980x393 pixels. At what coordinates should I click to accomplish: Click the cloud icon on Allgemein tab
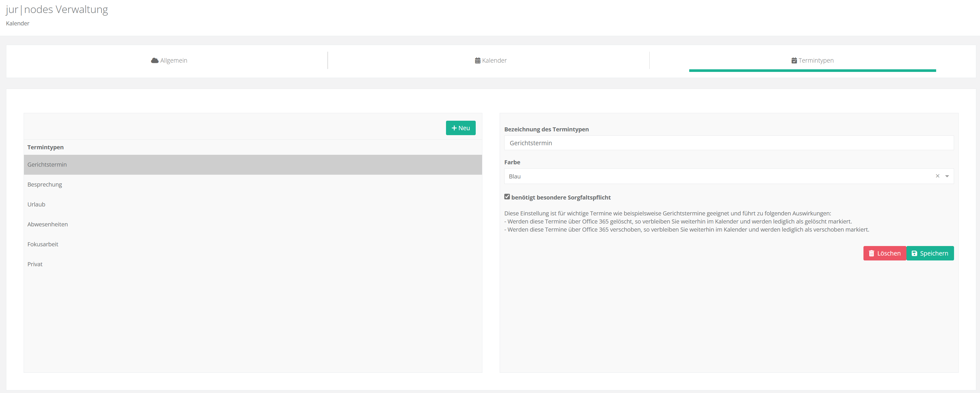[x=154, y=61]
